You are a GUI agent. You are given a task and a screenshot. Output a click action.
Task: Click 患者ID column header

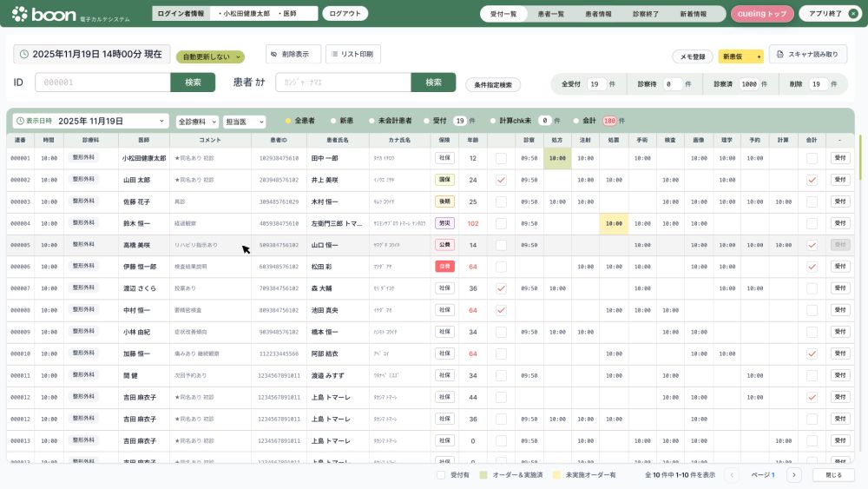(279, 140)
